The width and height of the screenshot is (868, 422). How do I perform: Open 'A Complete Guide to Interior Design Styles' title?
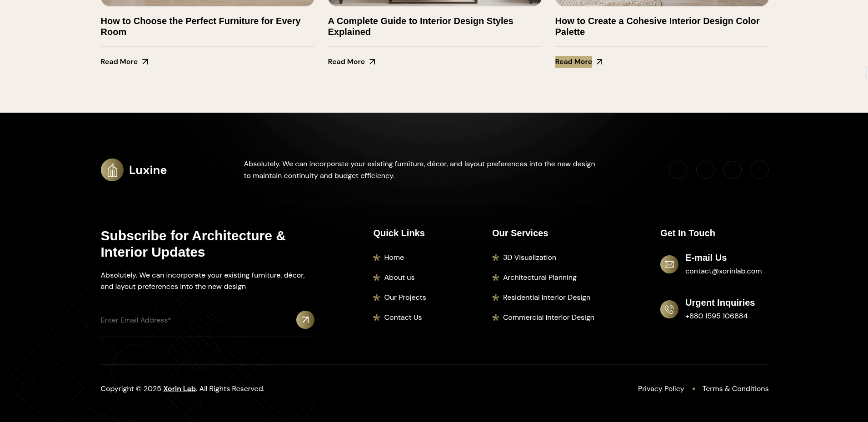(x=420, y=26)
